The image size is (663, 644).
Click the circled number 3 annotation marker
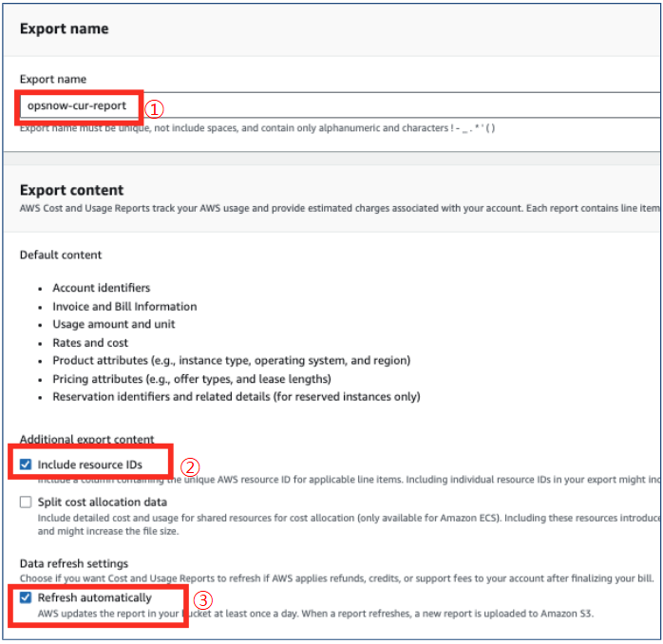pyautogui.click(x=201, y=600)
